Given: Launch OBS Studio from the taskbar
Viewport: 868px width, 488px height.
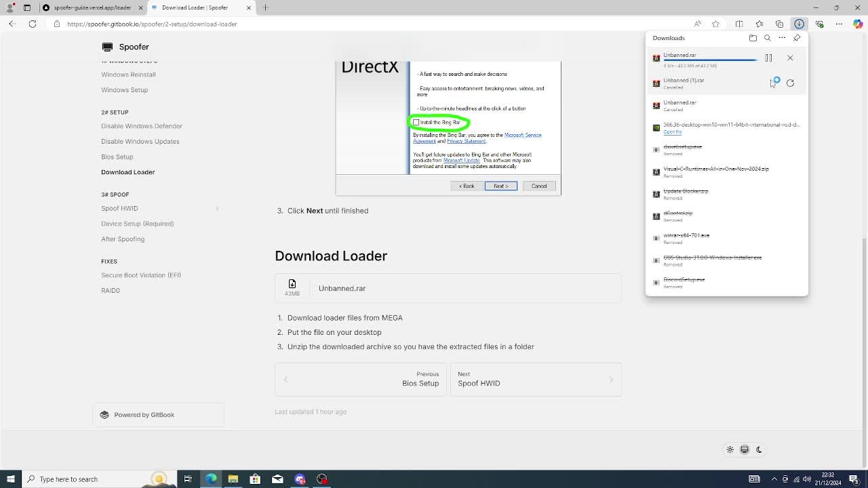Looking at the screenshot, I should point(321,479).
